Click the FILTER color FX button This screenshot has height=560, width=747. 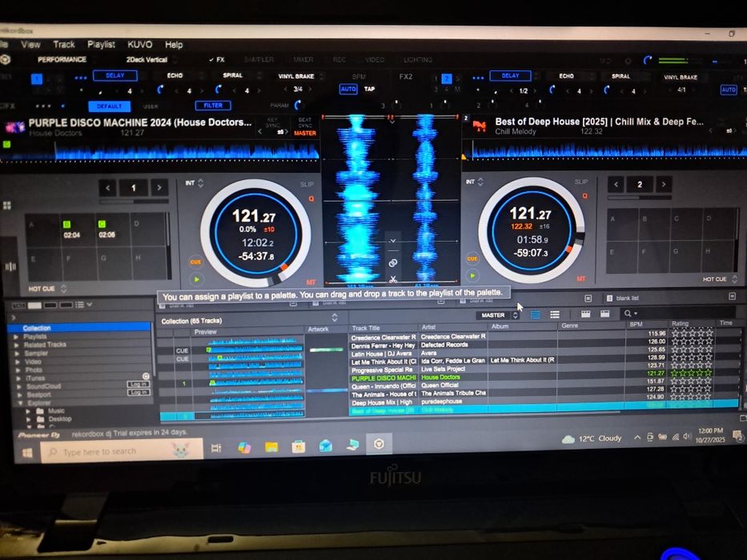pyautogui.click(x=213, y=106)
